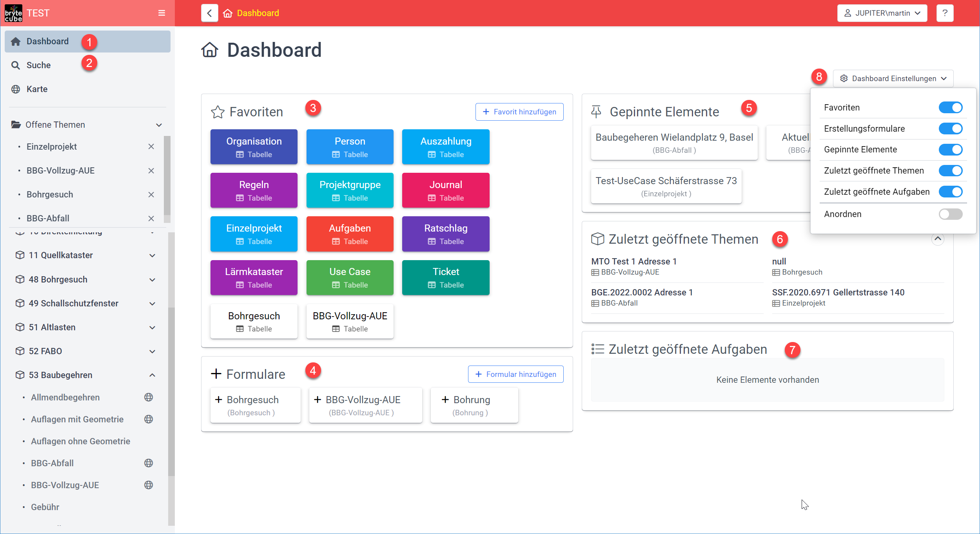
Task: Click the cube icon of 48 Bohrgesuch
Action: pyautogui.click(x=20, y=279)
